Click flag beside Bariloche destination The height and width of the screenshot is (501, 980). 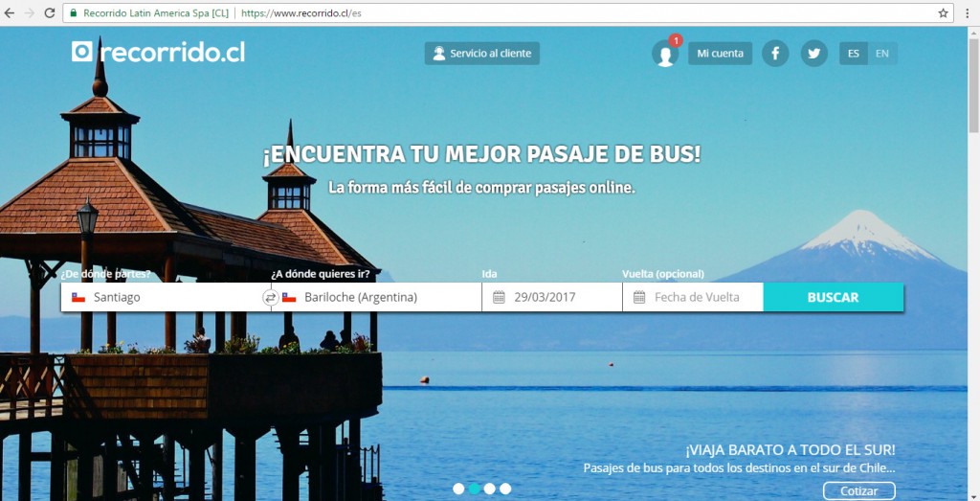point(289,298)
